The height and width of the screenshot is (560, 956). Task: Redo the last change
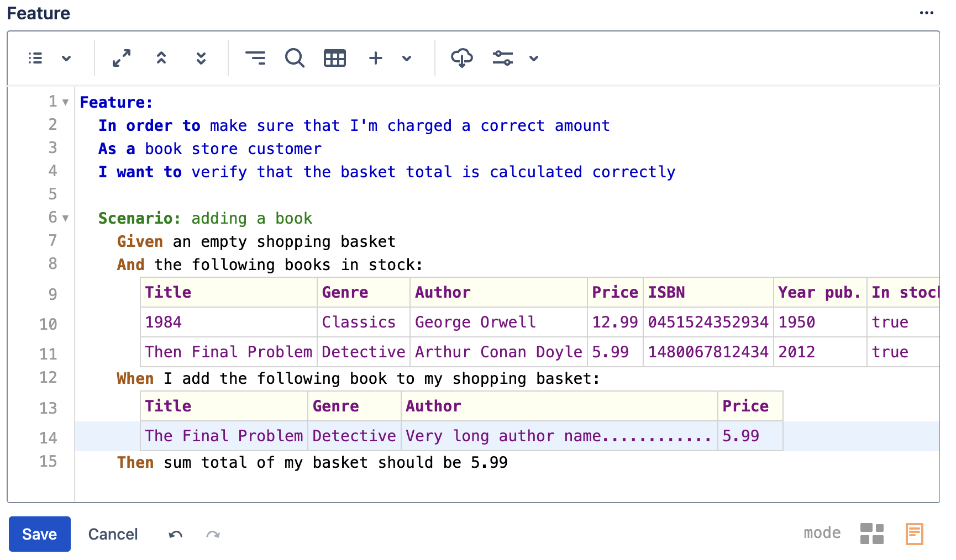pos(213,534)
